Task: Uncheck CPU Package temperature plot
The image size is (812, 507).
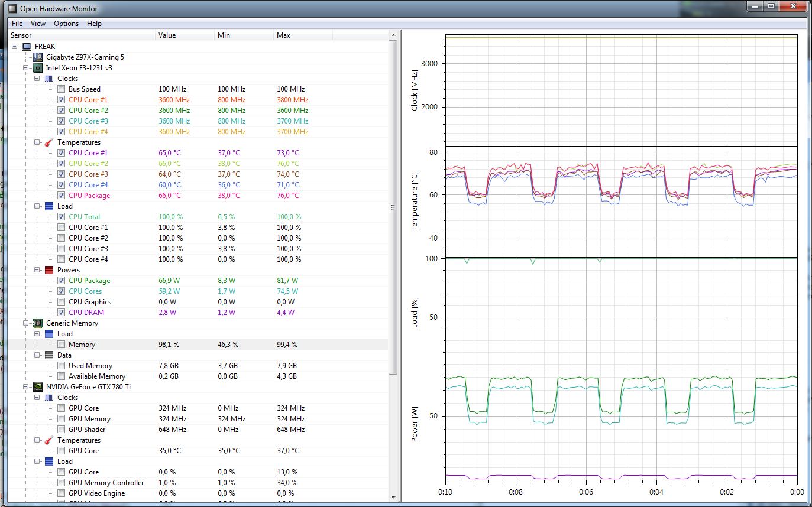Action: tap(62, 196)
